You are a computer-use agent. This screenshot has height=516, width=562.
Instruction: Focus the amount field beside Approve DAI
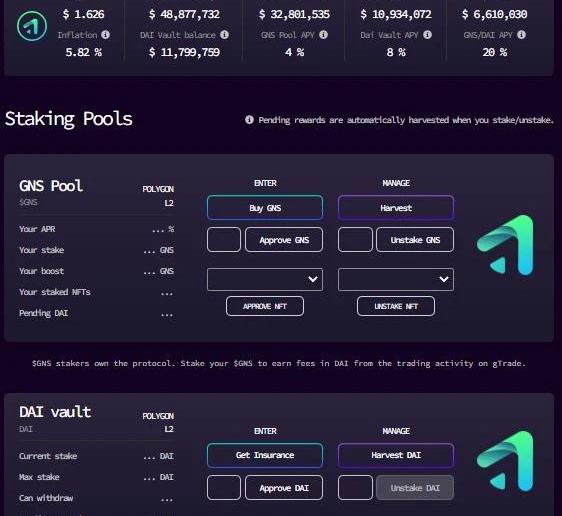coord(224,487)
